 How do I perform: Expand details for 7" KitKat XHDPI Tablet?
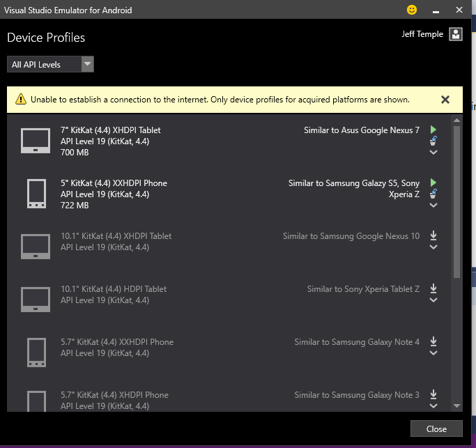point(433,153)
